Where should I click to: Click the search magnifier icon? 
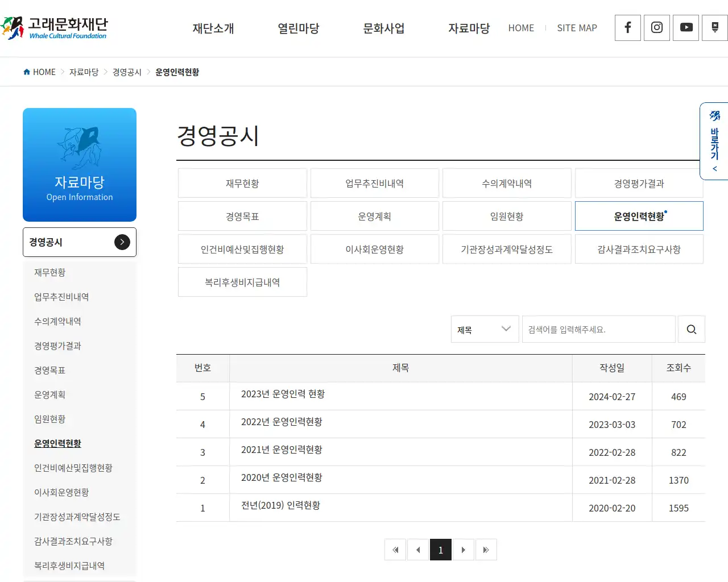tap(691, 329)
